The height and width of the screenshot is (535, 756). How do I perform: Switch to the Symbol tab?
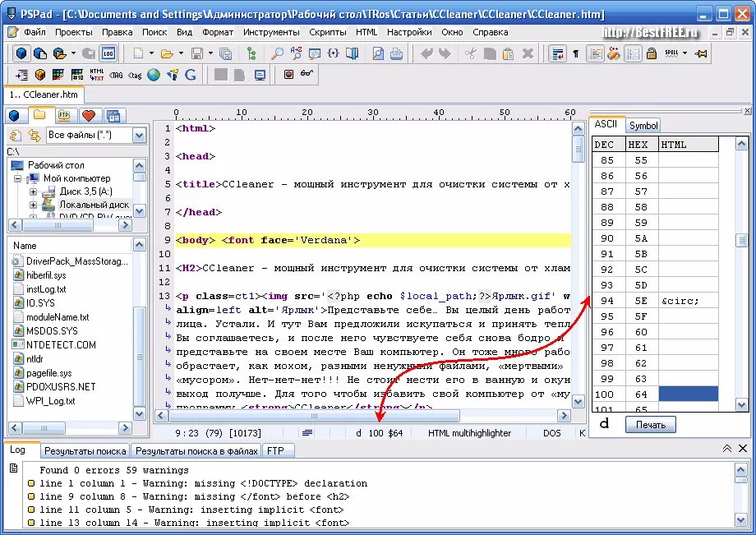coord(643,125)
